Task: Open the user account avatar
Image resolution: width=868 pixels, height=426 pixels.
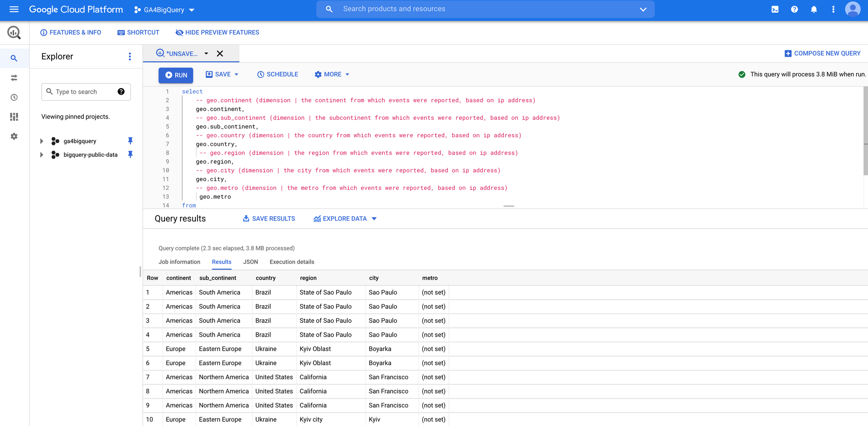Action: (x=853, y=9)
